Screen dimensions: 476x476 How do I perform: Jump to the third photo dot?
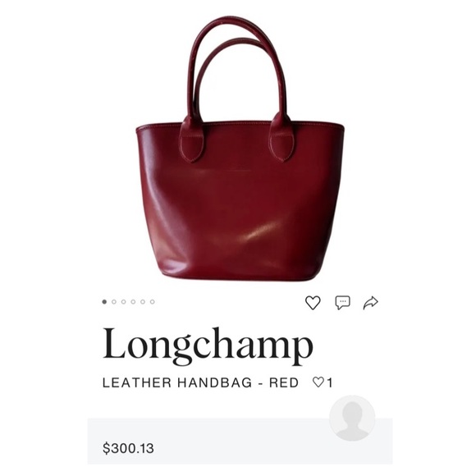click(124, 302)
